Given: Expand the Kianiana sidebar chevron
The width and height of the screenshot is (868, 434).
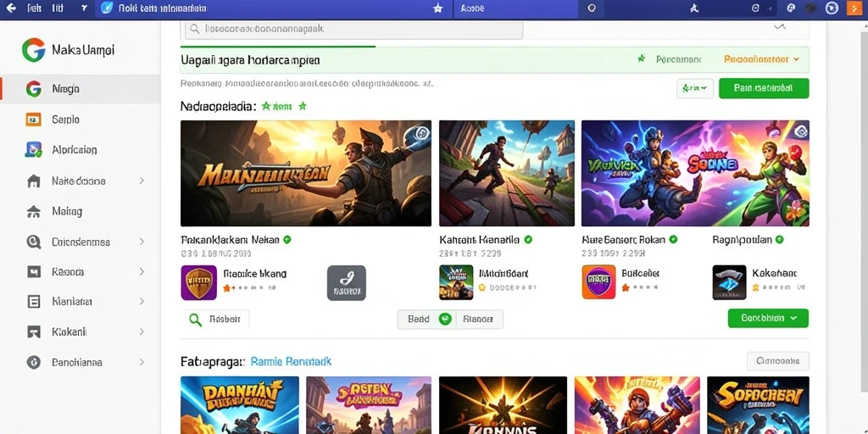Looking at the screenshot, I should (142, 302).
